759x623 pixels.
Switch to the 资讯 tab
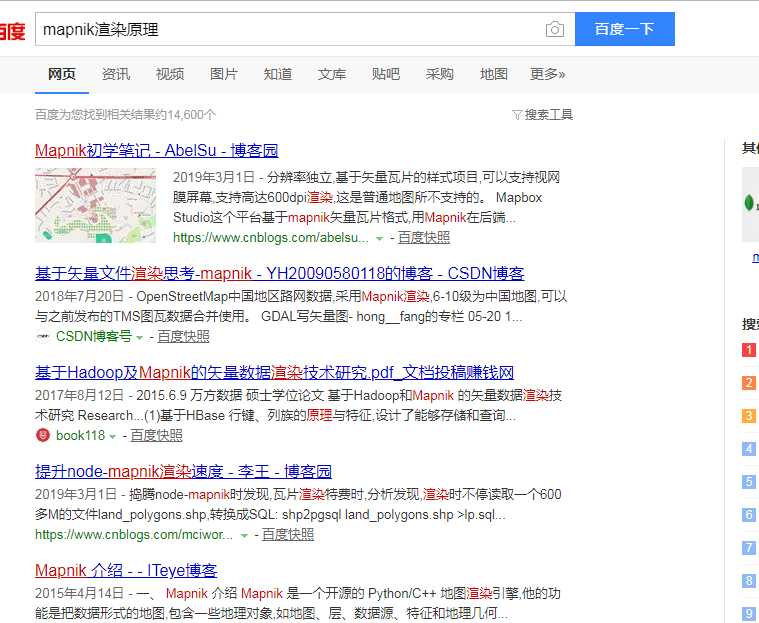tap(116, 74)
